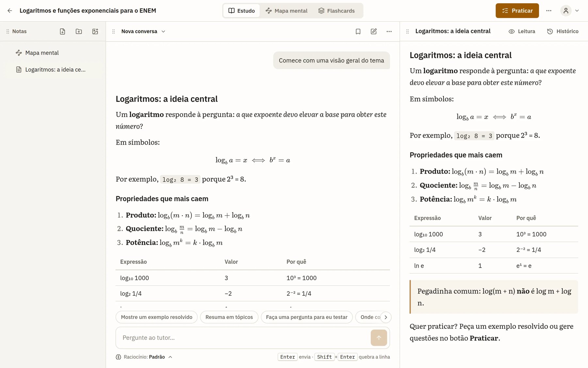Grab the conversation panel drag handle
The width and height of the screenshot is (588, 368).
[113, 31]
